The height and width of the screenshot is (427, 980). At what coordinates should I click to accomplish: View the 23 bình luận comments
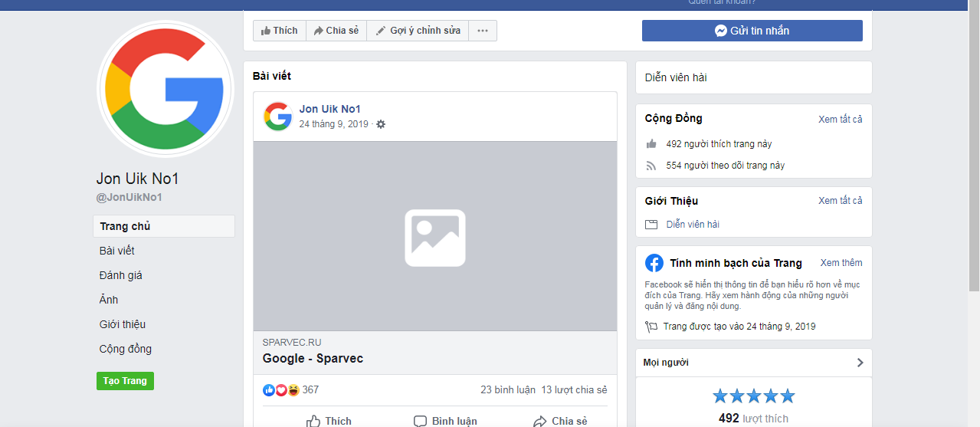[508, 390]
